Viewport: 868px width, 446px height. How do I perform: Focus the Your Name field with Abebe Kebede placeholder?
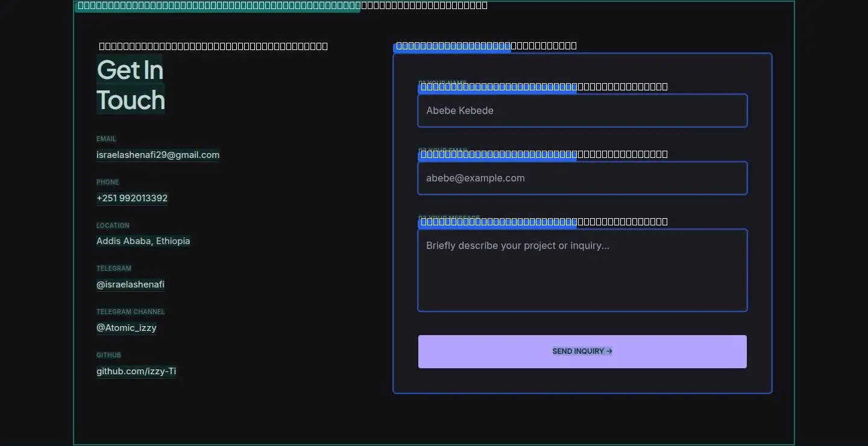(582, 110)
